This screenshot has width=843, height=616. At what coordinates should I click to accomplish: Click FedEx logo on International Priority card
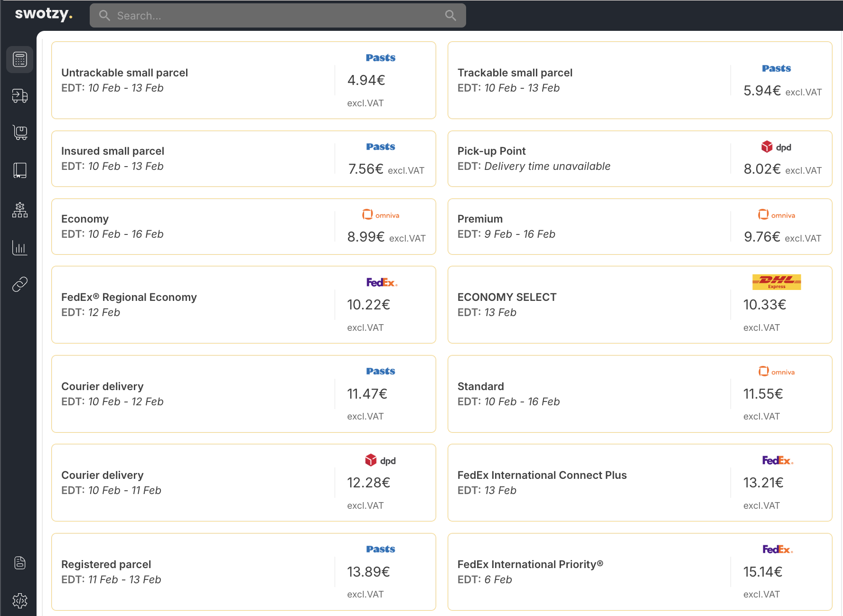point(777,549)
